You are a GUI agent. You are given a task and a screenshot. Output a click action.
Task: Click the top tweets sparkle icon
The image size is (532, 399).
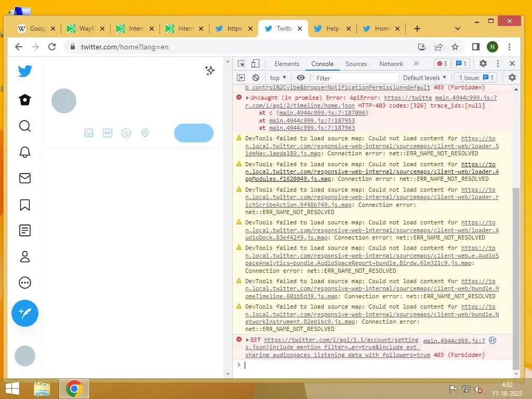pos(210,71)
